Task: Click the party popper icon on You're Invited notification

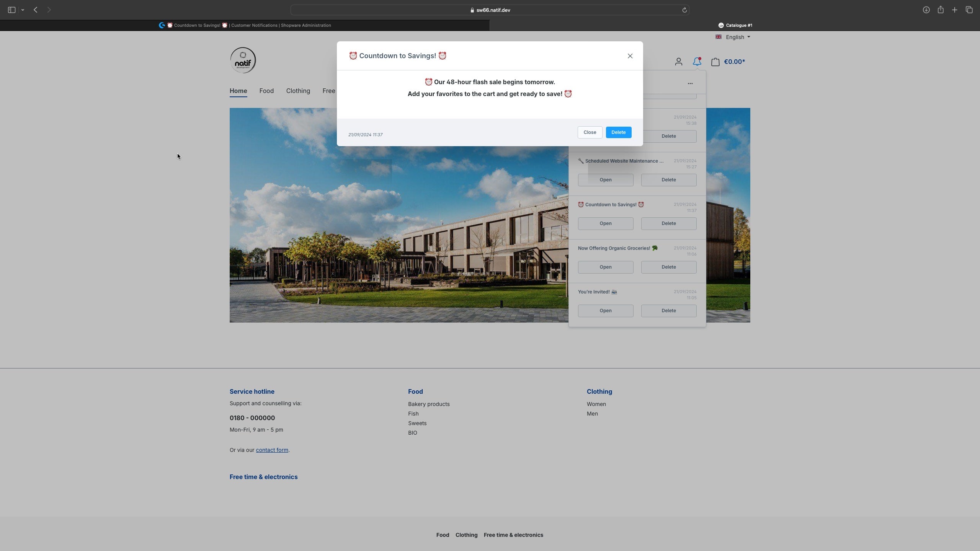Action: pos(614,292)
